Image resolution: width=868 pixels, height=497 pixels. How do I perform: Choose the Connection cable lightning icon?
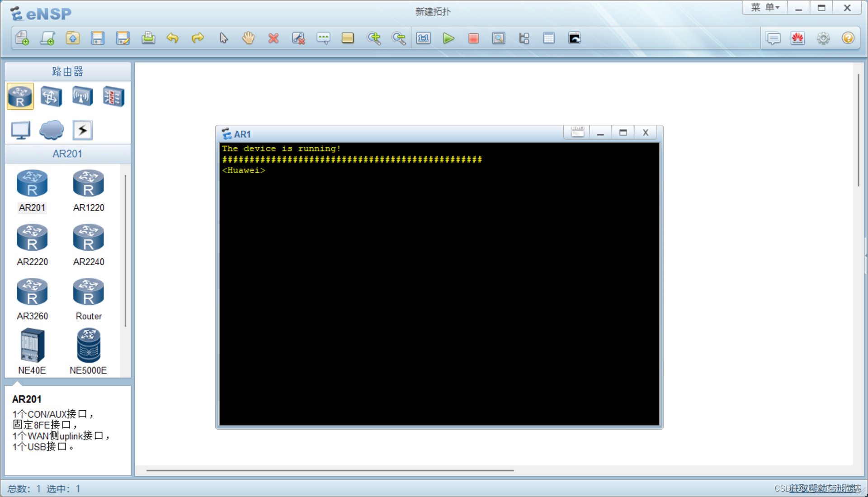[x=83, y=130]
